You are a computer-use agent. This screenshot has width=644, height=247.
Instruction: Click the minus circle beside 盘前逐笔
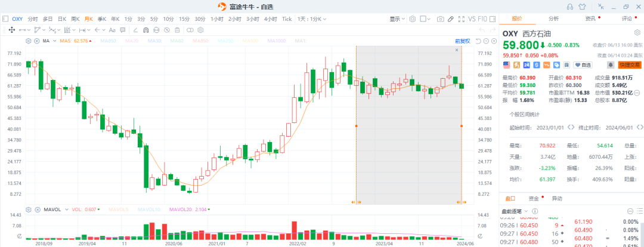pos(630,211)
